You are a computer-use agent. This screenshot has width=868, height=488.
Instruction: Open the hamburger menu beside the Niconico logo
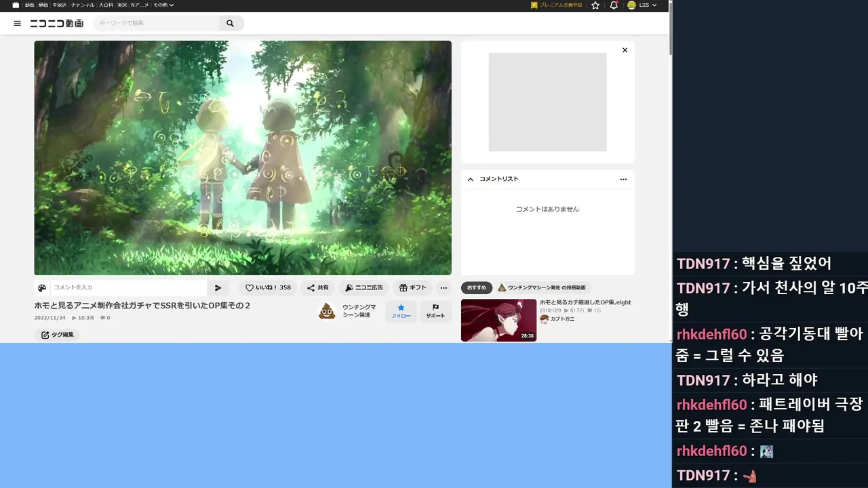(x=17, y=23)
